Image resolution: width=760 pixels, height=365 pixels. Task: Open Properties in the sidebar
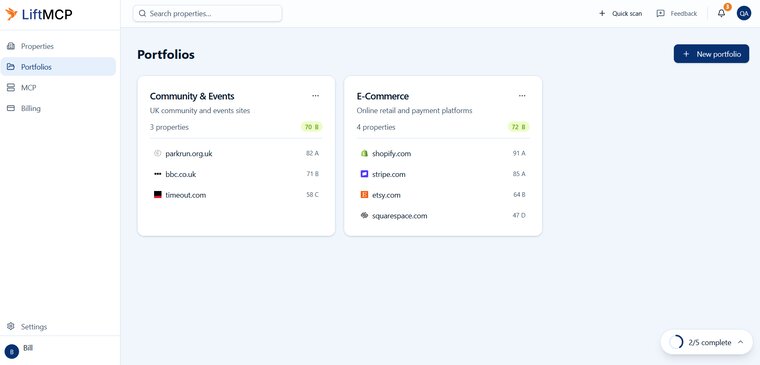[58, 46]
